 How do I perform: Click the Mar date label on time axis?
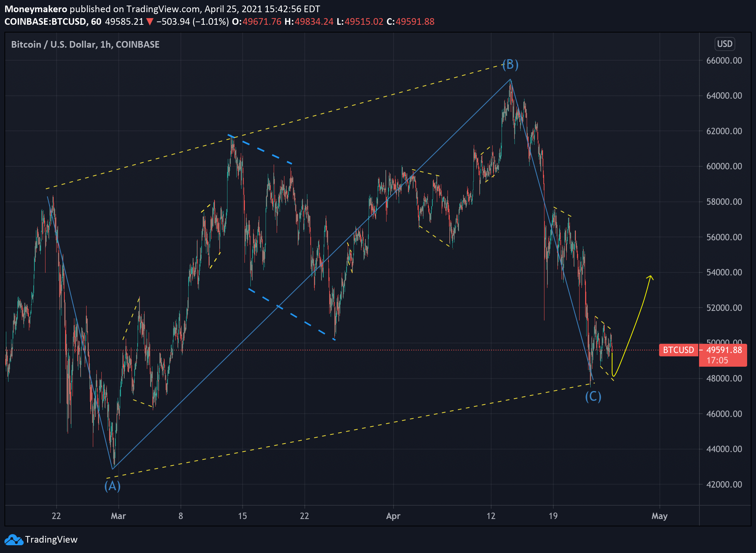click(118, 516)
